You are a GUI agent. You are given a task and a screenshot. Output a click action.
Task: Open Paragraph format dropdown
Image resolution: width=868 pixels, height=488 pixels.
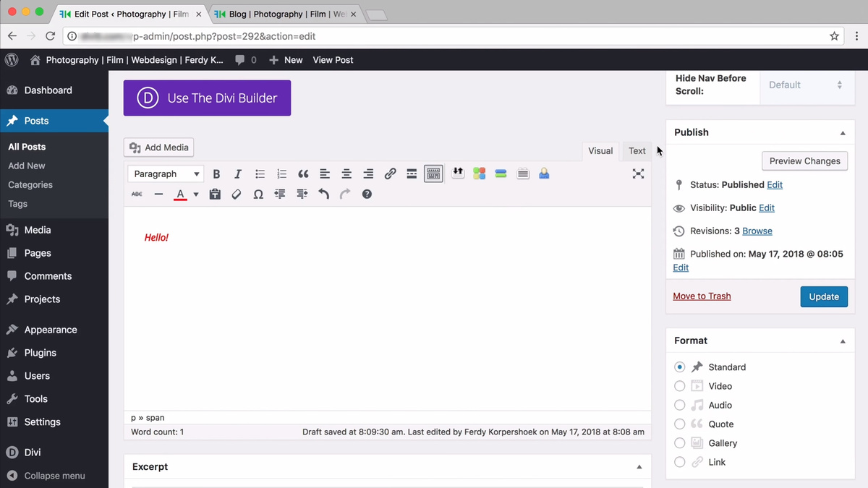click(166, 174)
